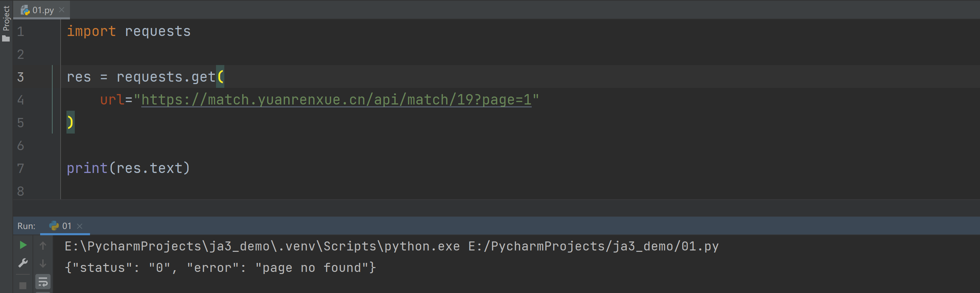Screen dimensions: 980x293
Task: Open the yuanrenxue URL link in code
Action: tap(336, 100)
